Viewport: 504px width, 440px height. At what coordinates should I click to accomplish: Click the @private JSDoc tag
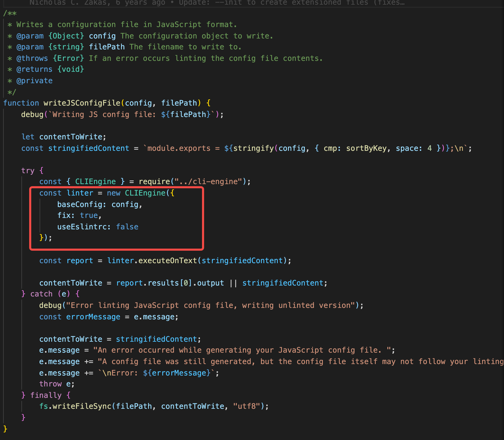coord(34,81)
